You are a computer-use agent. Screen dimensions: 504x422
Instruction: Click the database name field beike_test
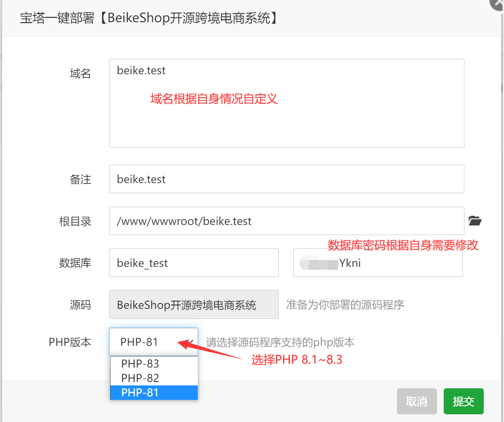[194, 263]
